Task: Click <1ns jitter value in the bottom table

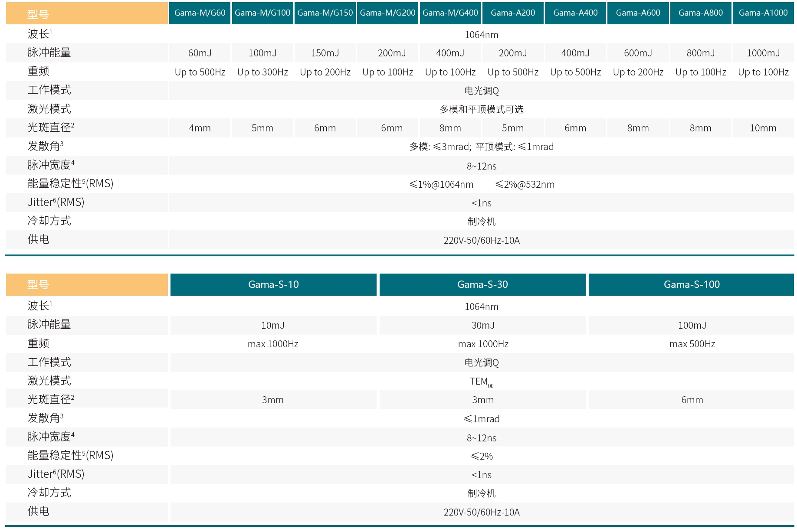Action: coord(482,475)
